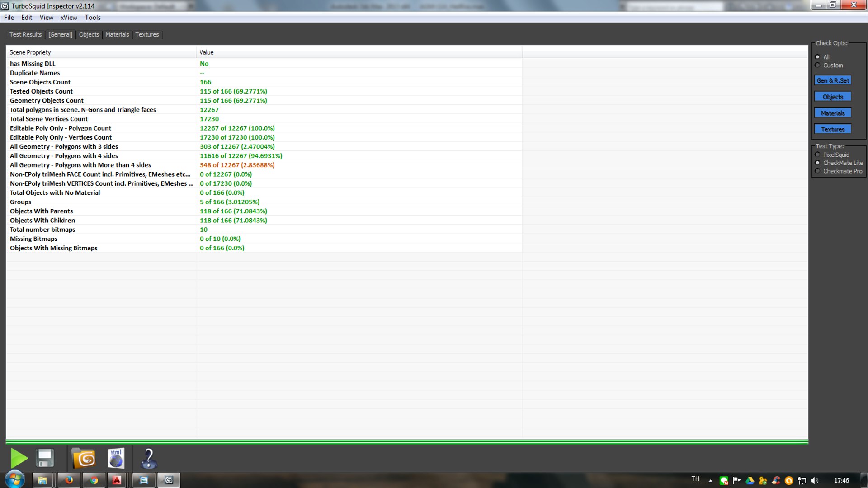This screenshot has width=868, height=488.
Task: Open Windows Explorer from the taskbar
Action: (42, 480)
